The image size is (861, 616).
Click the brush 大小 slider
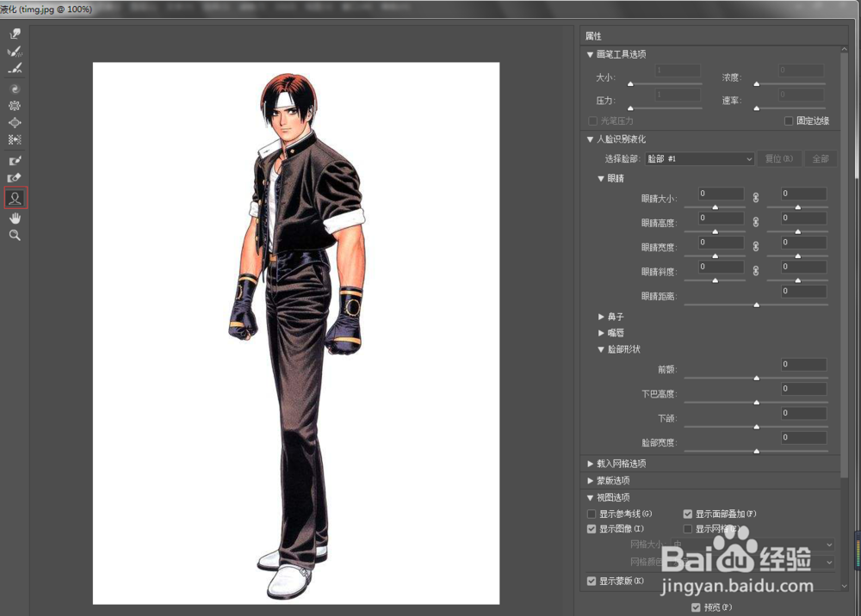666,84
